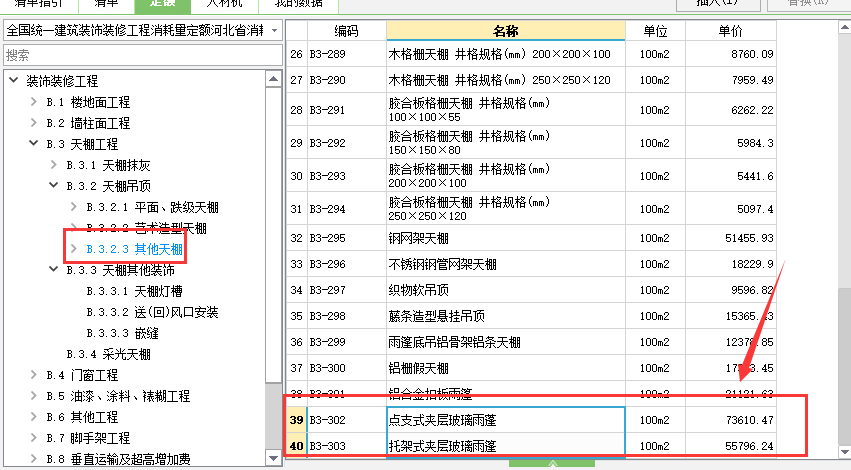Click the green expand chevron below the table
This screenshot has height=470, width=851.
coord(552,463)
